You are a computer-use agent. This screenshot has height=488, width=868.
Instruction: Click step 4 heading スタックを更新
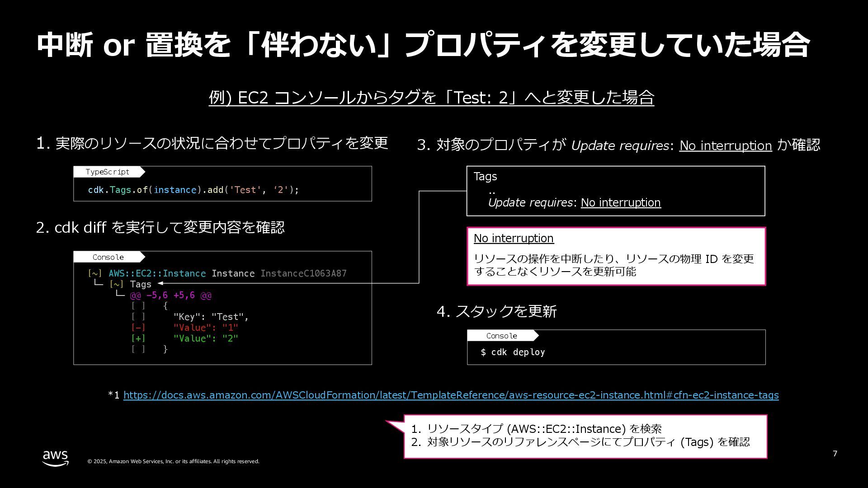pyautogui.click(x=497, y=311)
